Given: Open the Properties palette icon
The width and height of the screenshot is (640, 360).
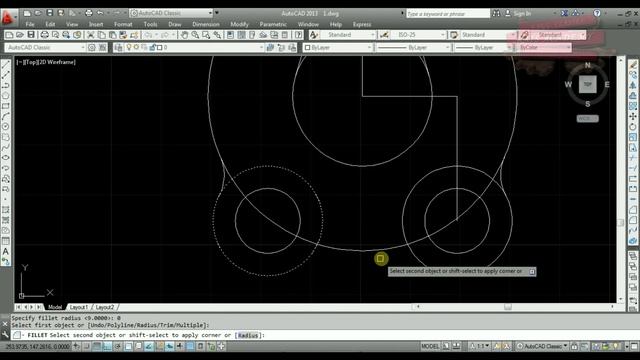Looking at the screenshot, I should (x=230, y=35).
